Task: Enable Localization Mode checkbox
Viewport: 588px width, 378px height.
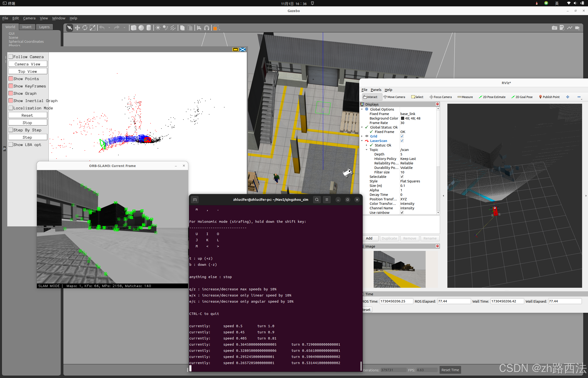Action: (x=11, y=108)
